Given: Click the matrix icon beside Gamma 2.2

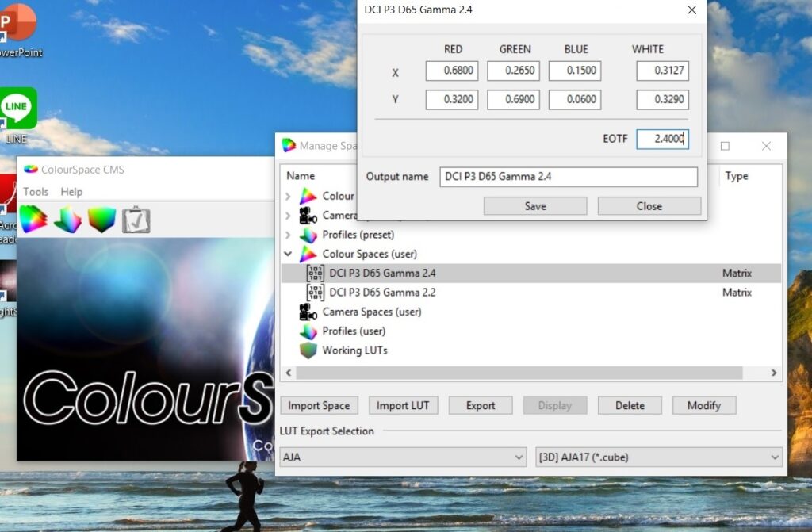Looking at the screenshot, I should (315, 292).
